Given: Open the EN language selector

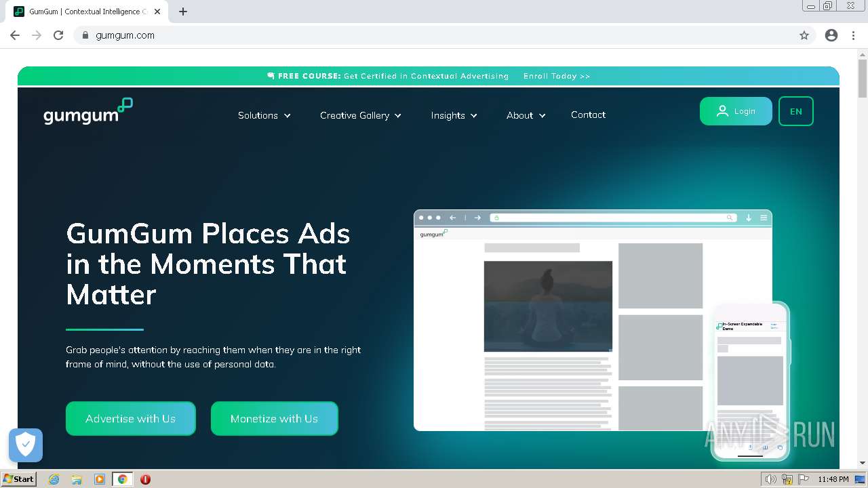Looking at the screenshot, I should point(796,111).
